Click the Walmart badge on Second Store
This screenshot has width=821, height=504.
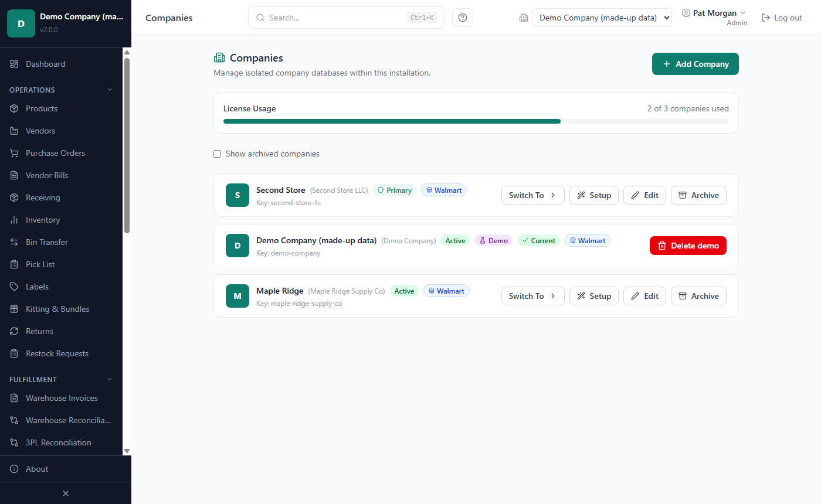coord(444,190)
